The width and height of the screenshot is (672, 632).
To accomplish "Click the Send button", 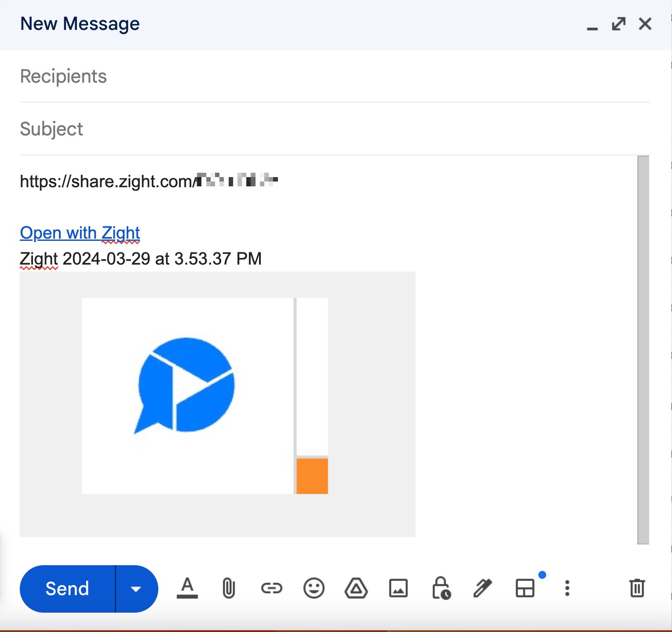I will 67,588.
